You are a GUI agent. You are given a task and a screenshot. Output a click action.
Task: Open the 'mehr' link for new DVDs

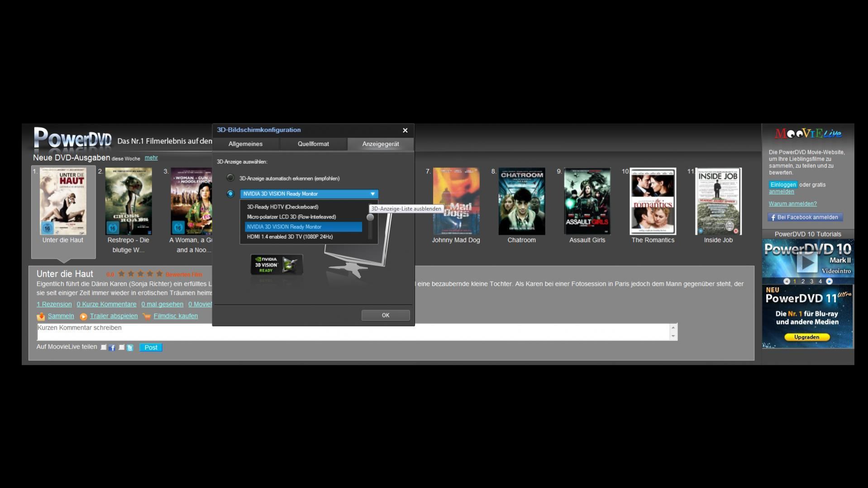tap(151, 158)
